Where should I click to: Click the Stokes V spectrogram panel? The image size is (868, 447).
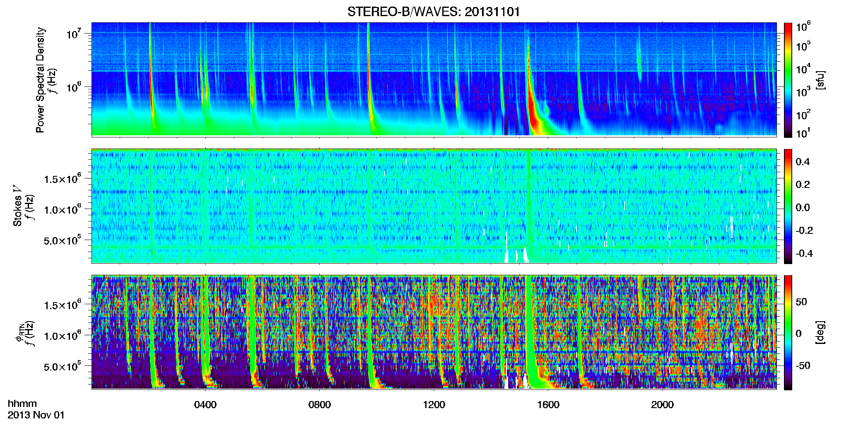[434, 206]
